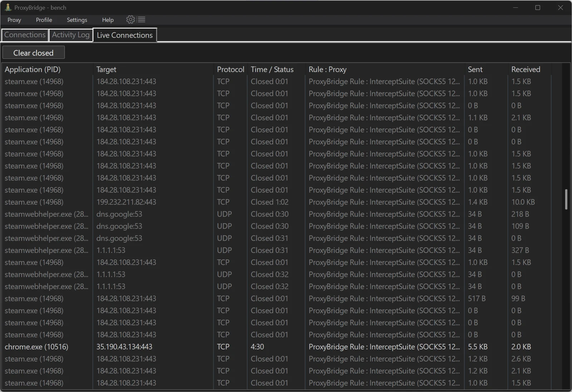This screenshot has height=392, width=572.
Task: Switch to the Connections tab
Action: tap(25, 35)
